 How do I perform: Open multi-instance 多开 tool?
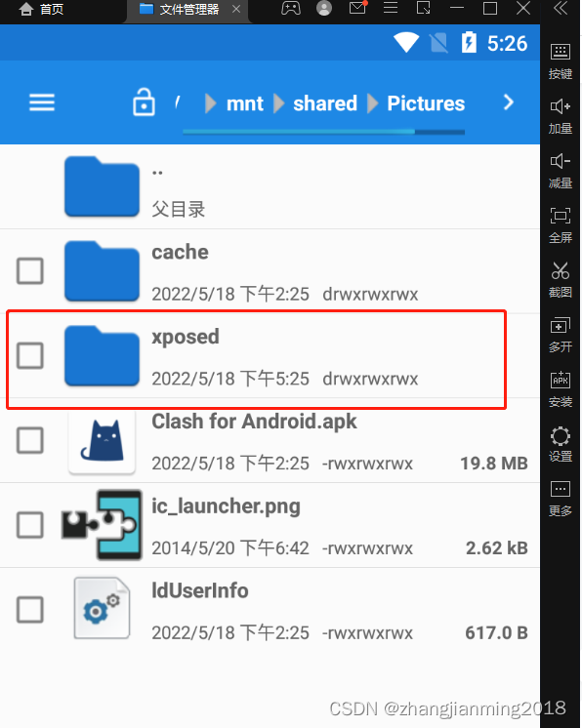point(561,335)
